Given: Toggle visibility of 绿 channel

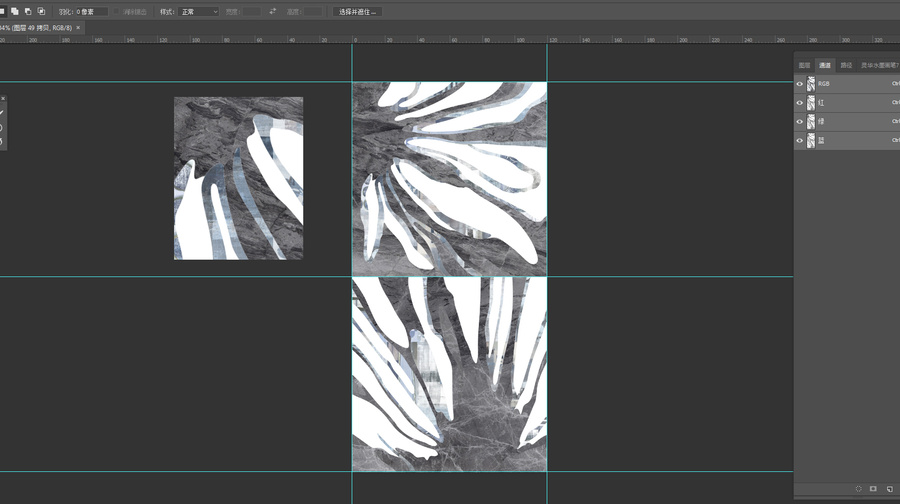Looking at the screenshot, I should (800, 122).
